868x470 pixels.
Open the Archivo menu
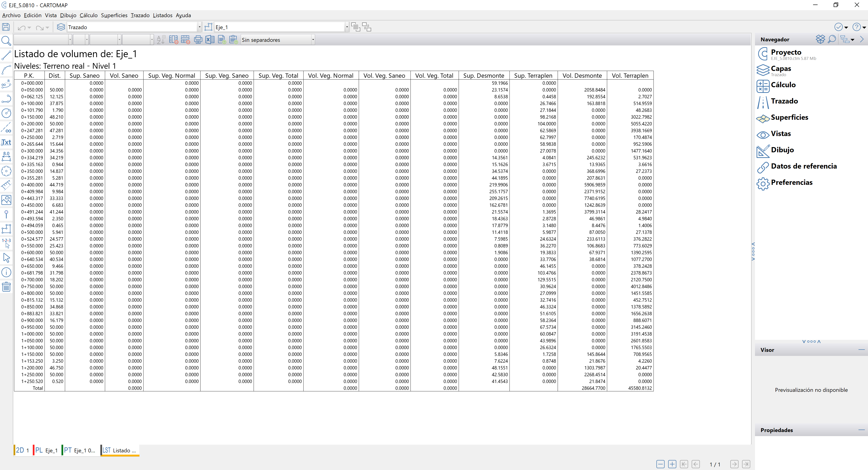(11, 15)
